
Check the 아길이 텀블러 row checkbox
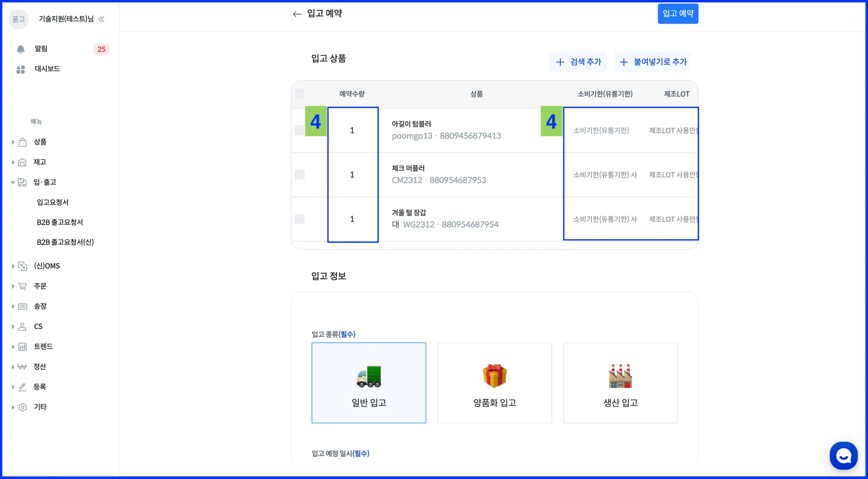point(299,130)
